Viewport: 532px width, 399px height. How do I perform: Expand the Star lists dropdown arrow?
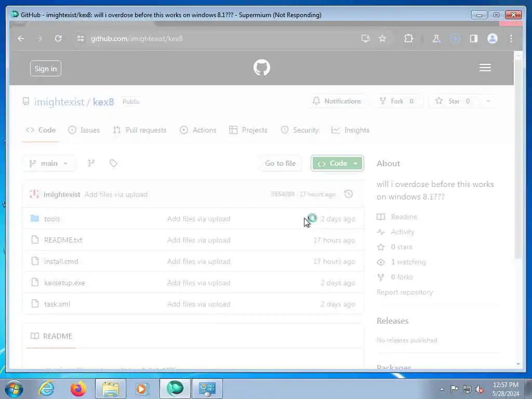(x=488, y=101)
